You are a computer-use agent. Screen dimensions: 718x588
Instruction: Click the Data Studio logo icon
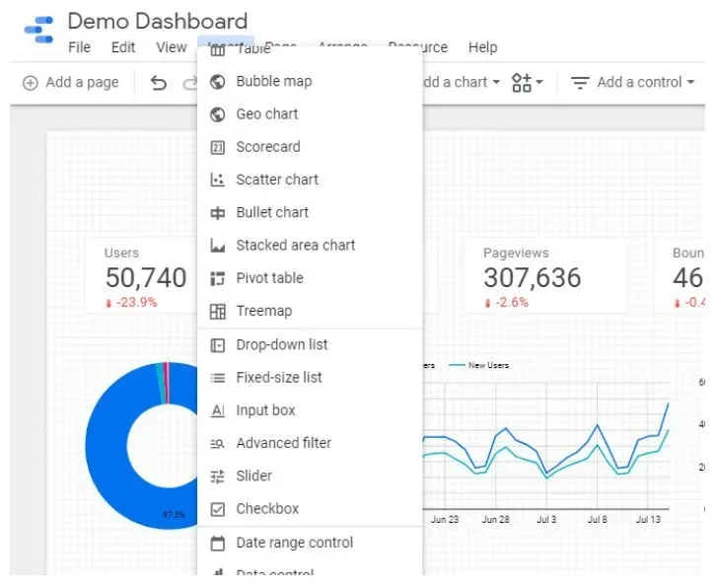coord(38,30)
